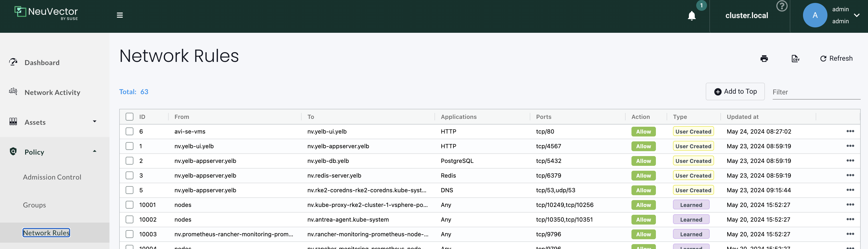Focus the Filter input field
The height and width of the screenshot is (249, 868).
(816, 92)
